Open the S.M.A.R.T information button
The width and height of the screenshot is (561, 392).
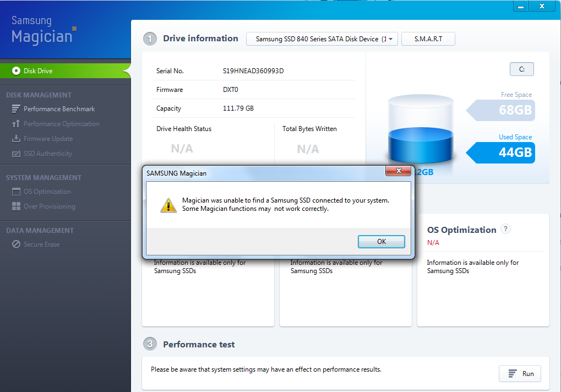click(x=428, y=39)
